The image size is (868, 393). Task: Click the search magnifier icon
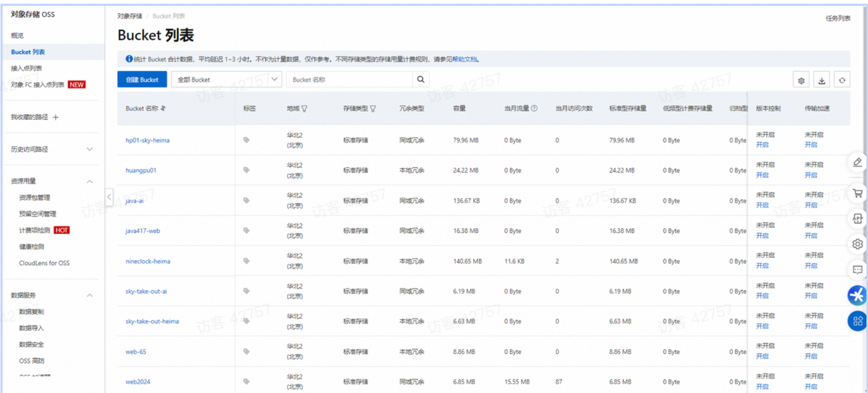pos(420,79)
